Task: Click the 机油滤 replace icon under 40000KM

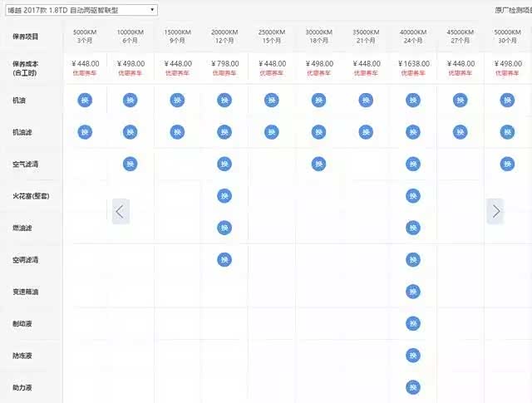Action: [x=413, y=132]
